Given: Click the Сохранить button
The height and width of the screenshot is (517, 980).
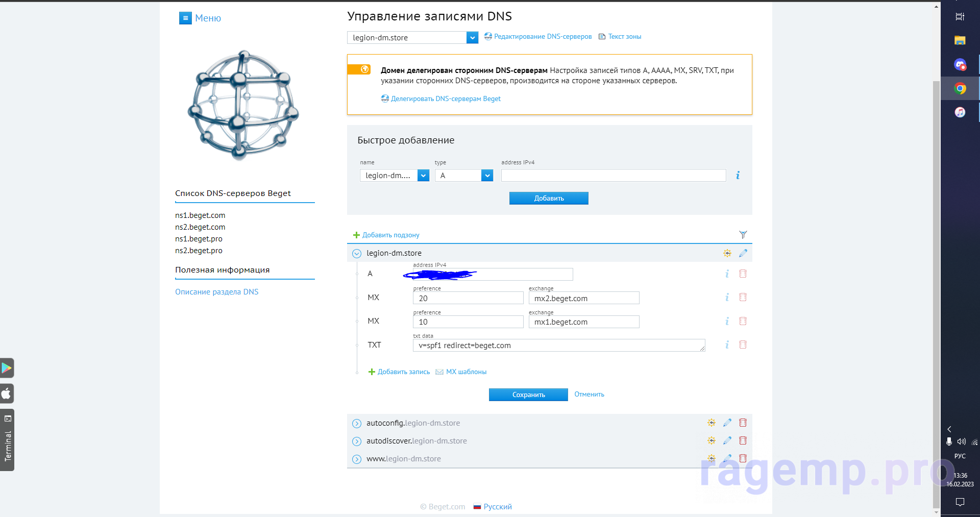Looking at the screenshot, I should 528,395.
